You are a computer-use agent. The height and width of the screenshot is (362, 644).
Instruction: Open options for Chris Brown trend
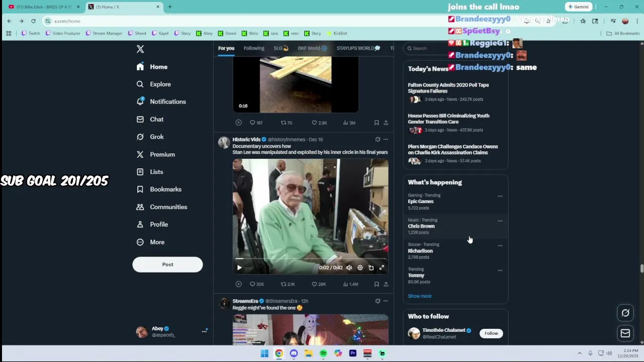click(500, 221)
